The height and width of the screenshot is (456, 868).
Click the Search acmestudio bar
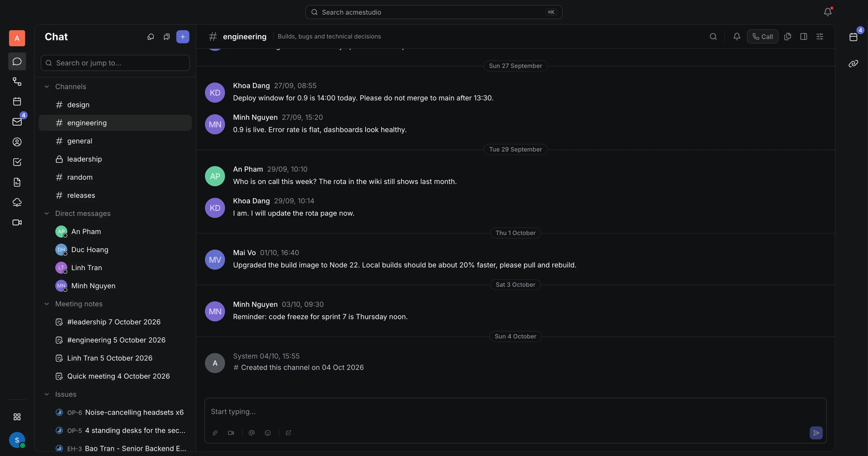click(434, 12)
